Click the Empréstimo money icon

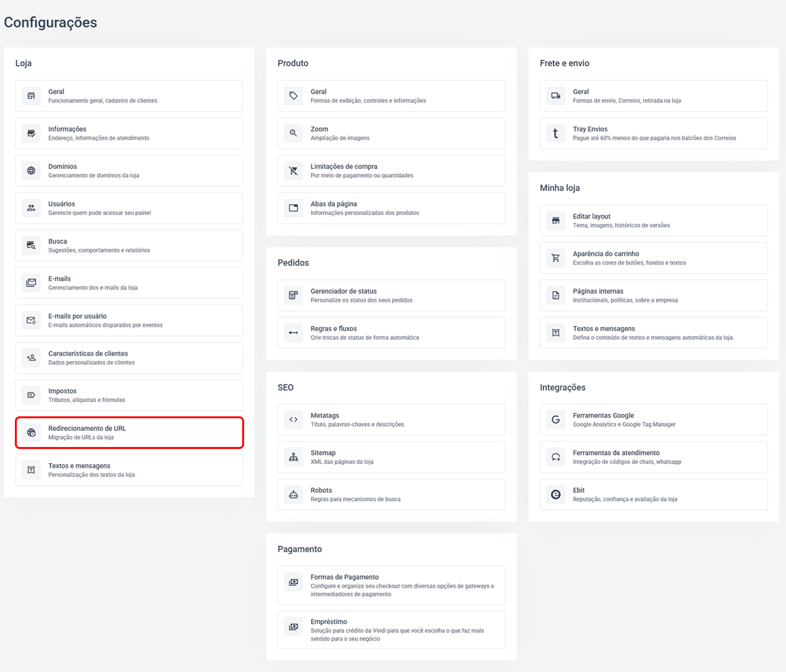click(x=293, y=626)
